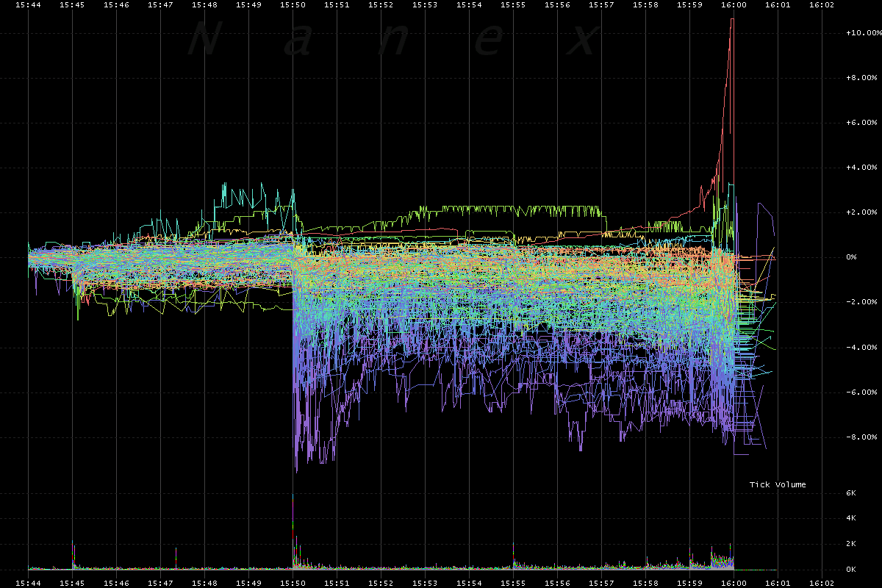Select 15:55 on the top time axis
882x588 pixels.
(513, 4)
